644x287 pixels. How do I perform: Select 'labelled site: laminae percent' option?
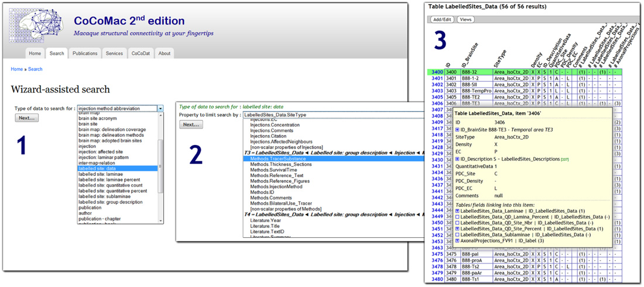pyautogui.click(x=109, y=179)
